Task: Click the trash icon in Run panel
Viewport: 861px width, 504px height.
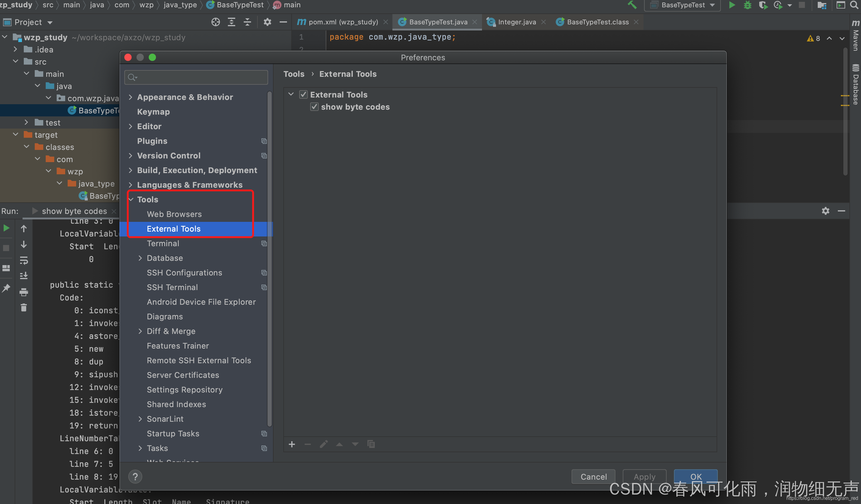Action: tap(23, 307)
